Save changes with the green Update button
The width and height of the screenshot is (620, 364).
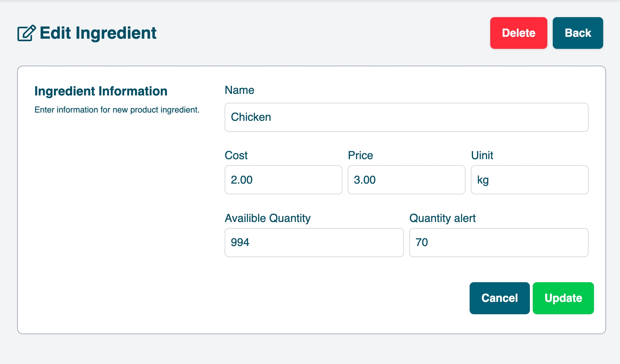click(x=563, y=298)
